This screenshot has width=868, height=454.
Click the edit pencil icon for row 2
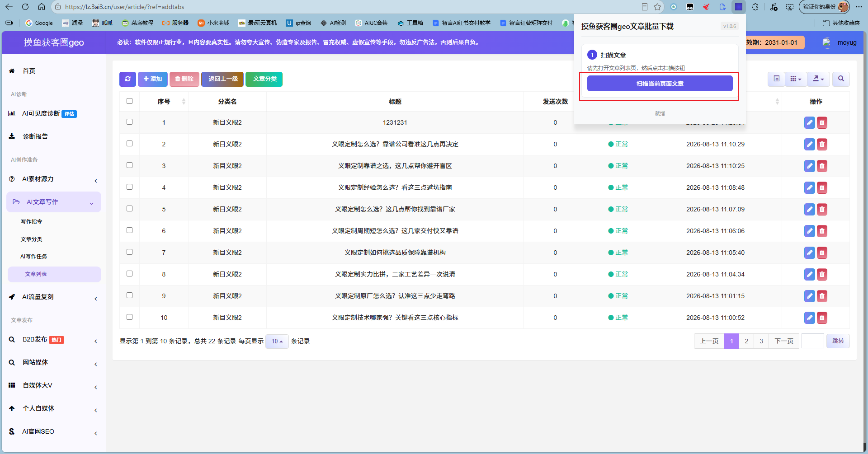[x=809, y=145]
